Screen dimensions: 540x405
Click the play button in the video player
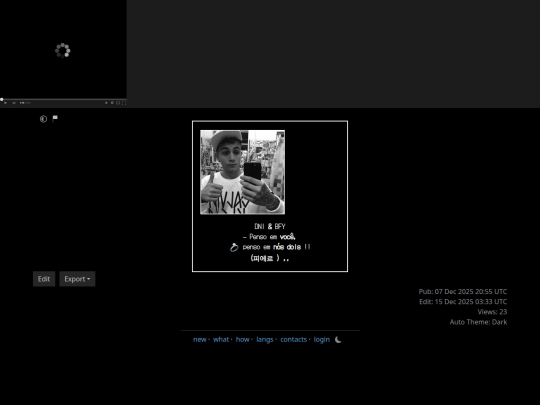[5, 103]
